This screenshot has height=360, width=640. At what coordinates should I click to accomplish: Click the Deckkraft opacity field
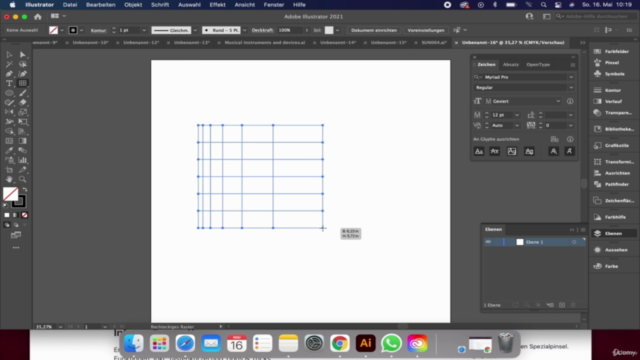290,30
